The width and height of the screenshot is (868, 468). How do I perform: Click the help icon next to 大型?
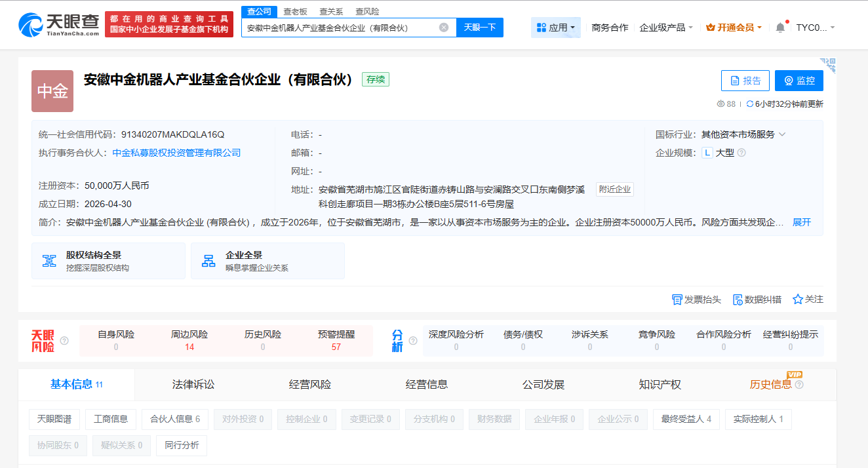pos(741,153)
